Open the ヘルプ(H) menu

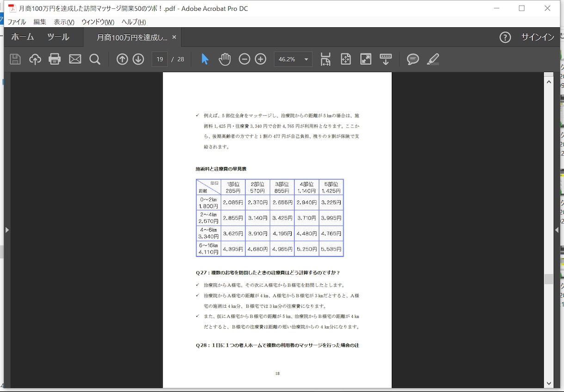click(134, 22)
